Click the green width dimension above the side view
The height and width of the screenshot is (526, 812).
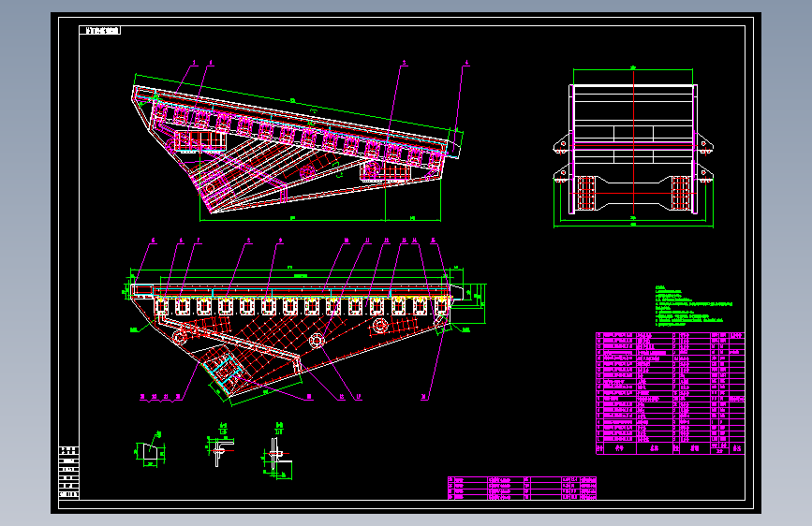(633, 69)
